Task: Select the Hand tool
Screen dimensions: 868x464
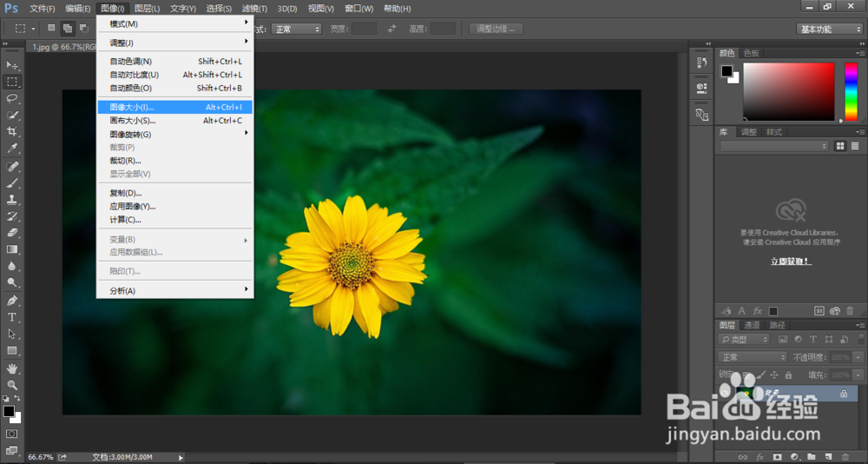Action: 12,368
